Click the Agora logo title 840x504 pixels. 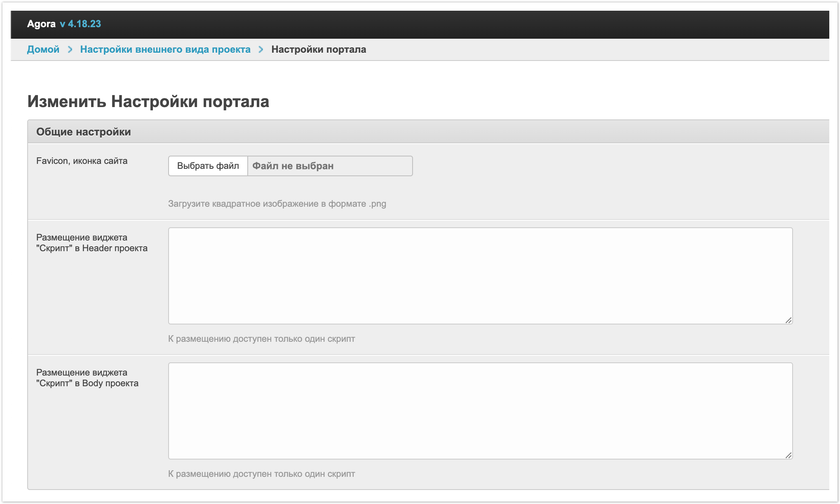point(41,24)
